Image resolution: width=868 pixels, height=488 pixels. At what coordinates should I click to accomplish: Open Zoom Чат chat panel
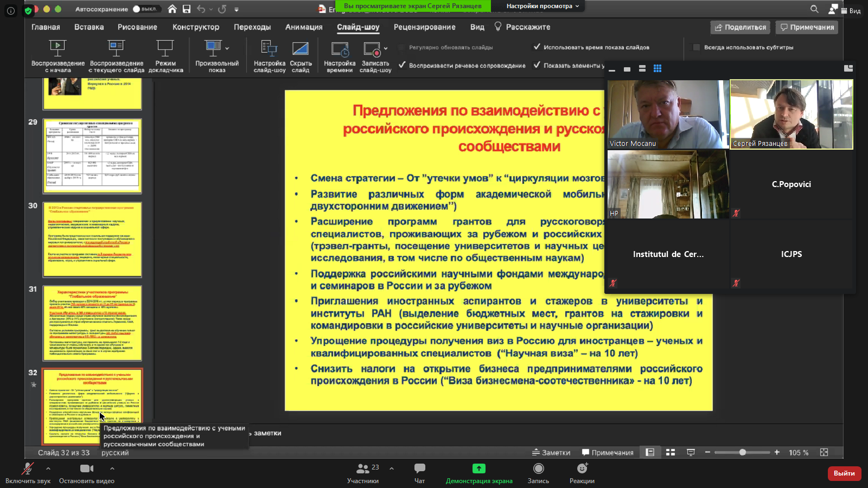click(420, 473)
